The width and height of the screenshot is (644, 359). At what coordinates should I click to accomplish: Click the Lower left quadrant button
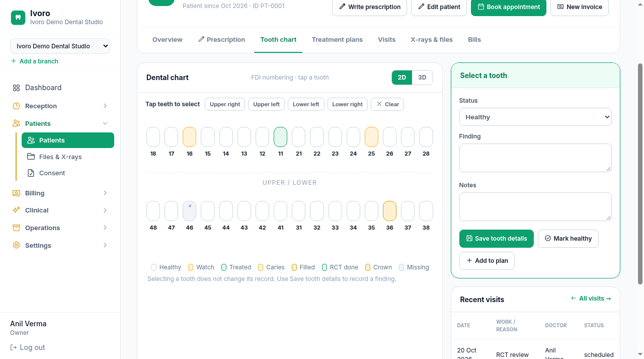(x=306, y=104)
